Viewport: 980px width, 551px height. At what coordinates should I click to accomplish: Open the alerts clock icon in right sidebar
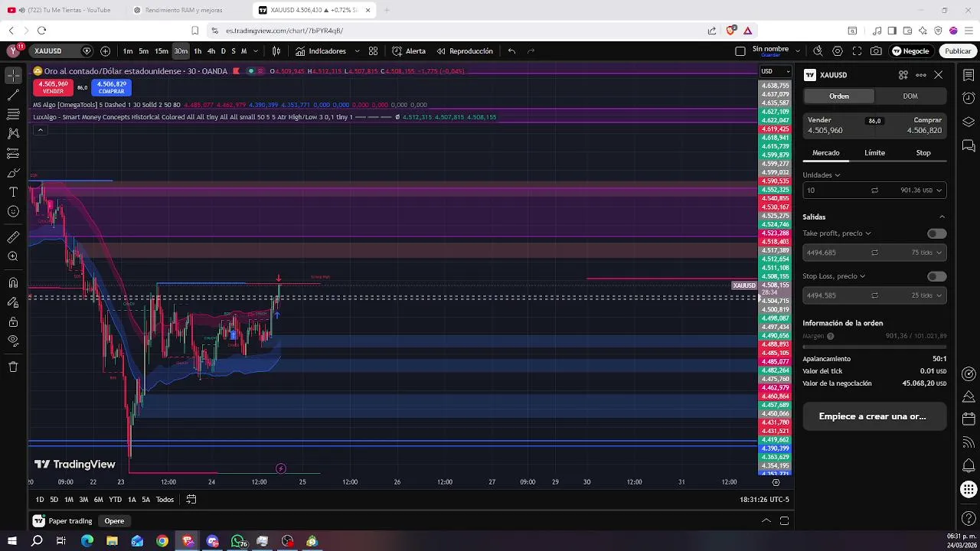(969, 99)
